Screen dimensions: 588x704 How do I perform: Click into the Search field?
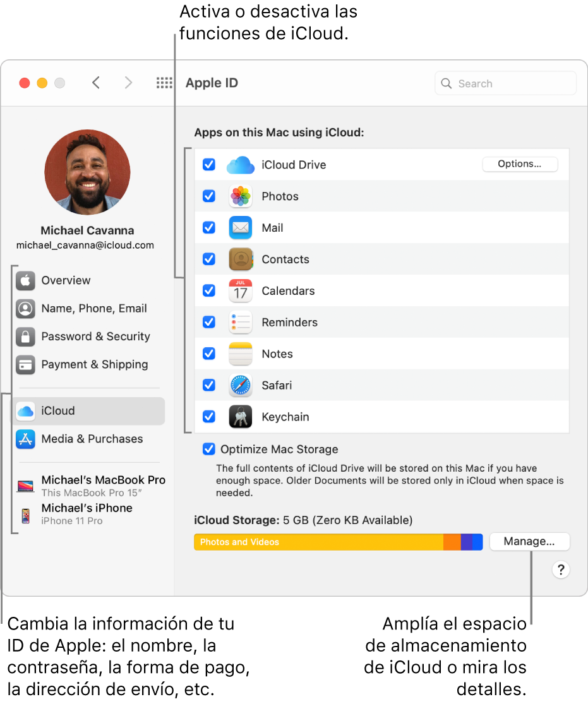pos(505,83)
